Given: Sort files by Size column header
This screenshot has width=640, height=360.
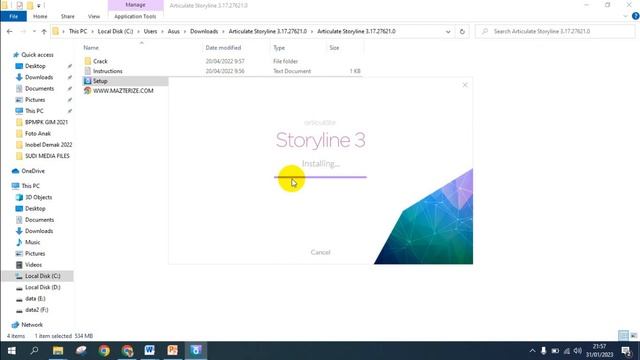Looking at the screenshot, I should tap(334, 48).
